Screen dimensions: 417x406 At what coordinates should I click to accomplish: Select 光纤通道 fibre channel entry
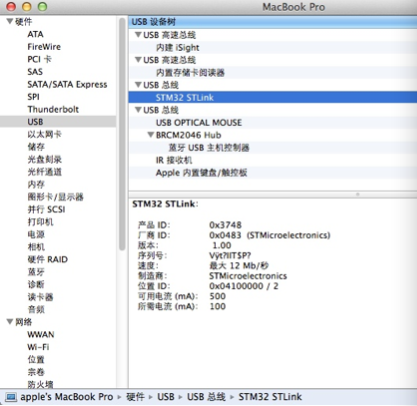click(44, 172)
